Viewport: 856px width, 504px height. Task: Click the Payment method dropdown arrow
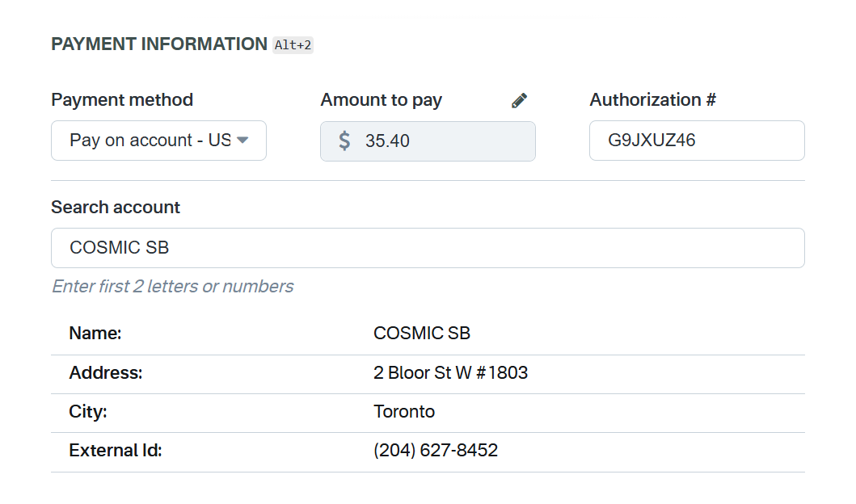pos(242,141)
